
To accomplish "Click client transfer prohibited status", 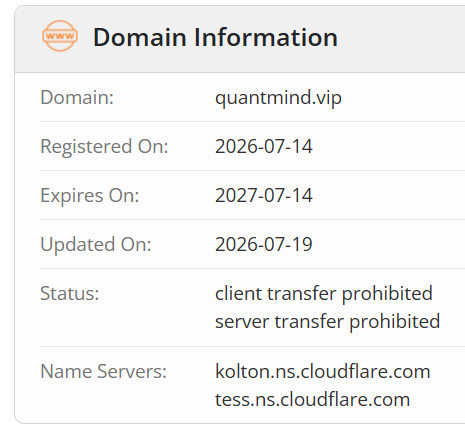I will (x=324, y=294).
